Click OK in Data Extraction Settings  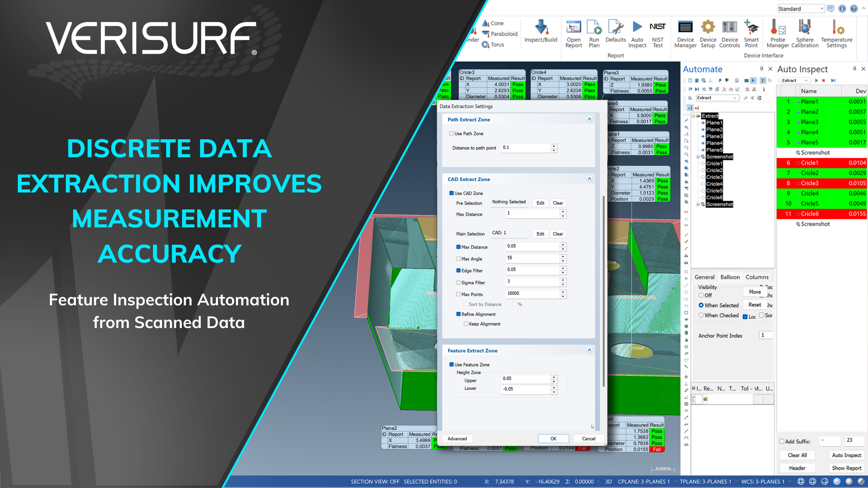coord(553,439)
